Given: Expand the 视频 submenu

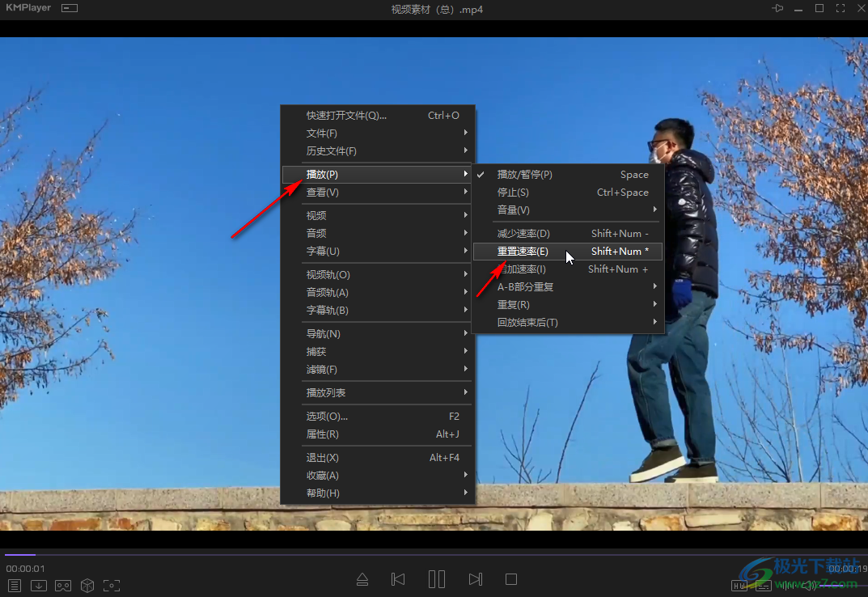Looking at the screenshot, I should coord(379,215).
